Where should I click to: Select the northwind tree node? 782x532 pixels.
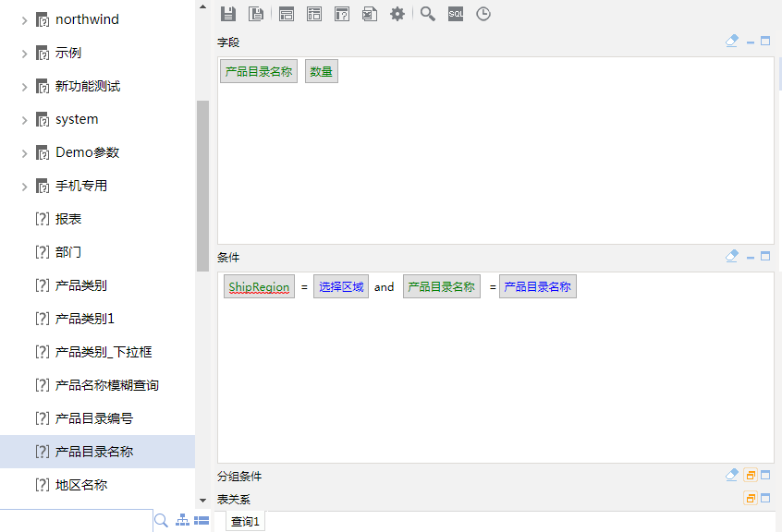click(87, 19)
